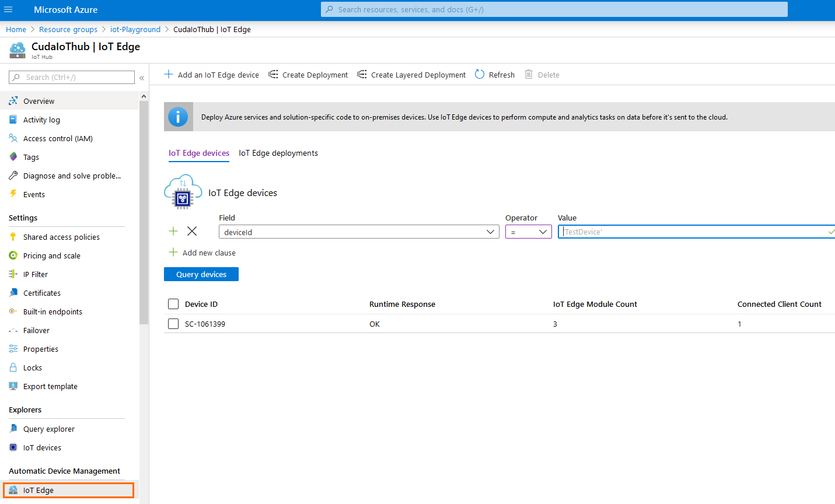Click the Locks padlock icon
The image size is (835, 504).
click(13, 367)
